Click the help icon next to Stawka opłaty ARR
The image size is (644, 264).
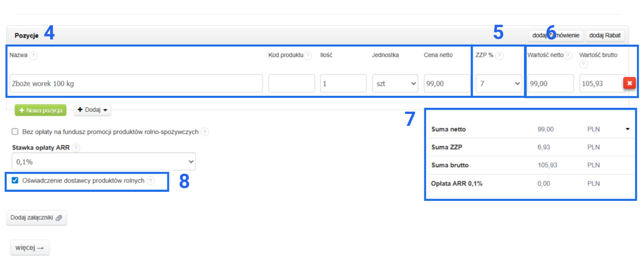pos(76,148)
